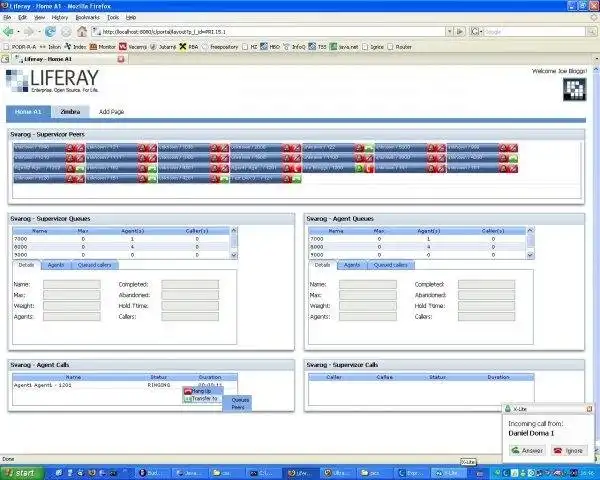Switch to the Zimbra page tab
This screenshot has width=600, height=480.
pos(70,112)
